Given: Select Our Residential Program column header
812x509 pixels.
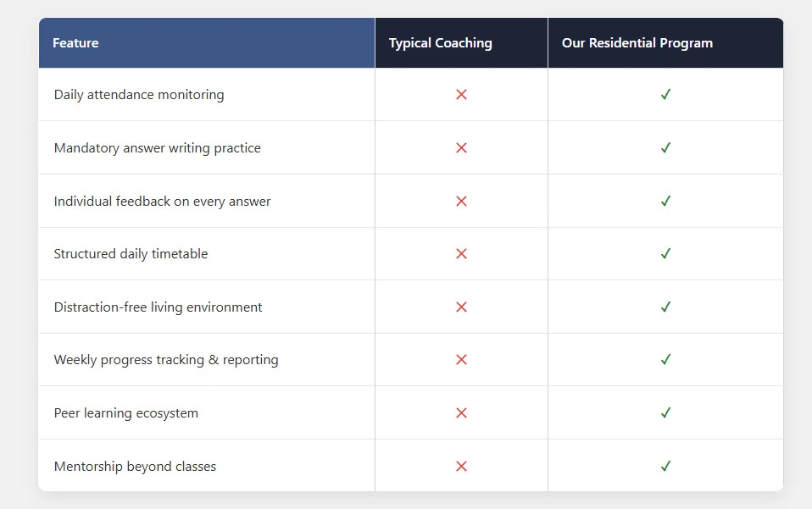Looking at the screenshot, I should click(x=637, y=43).
